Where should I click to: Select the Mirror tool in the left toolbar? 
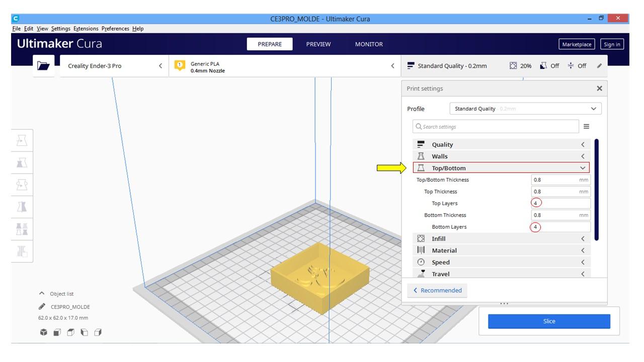tap(22, 207)
